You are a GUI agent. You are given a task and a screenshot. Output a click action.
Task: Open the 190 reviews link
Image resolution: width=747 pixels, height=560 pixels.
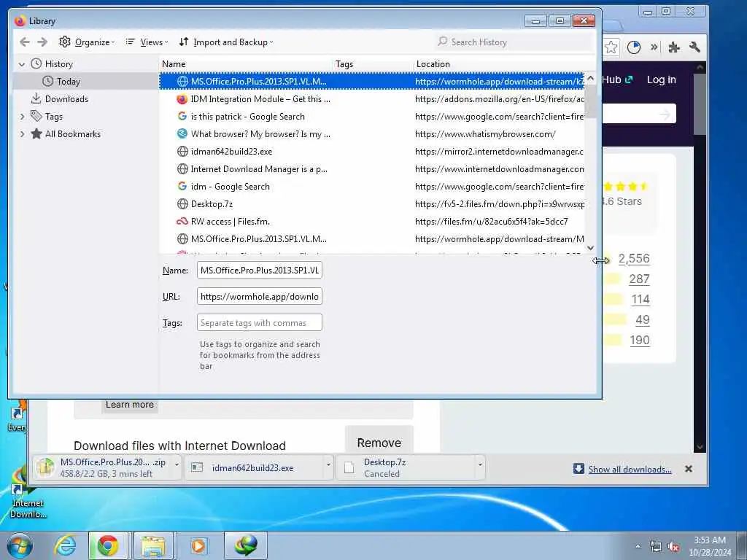[x=640, y=341]
